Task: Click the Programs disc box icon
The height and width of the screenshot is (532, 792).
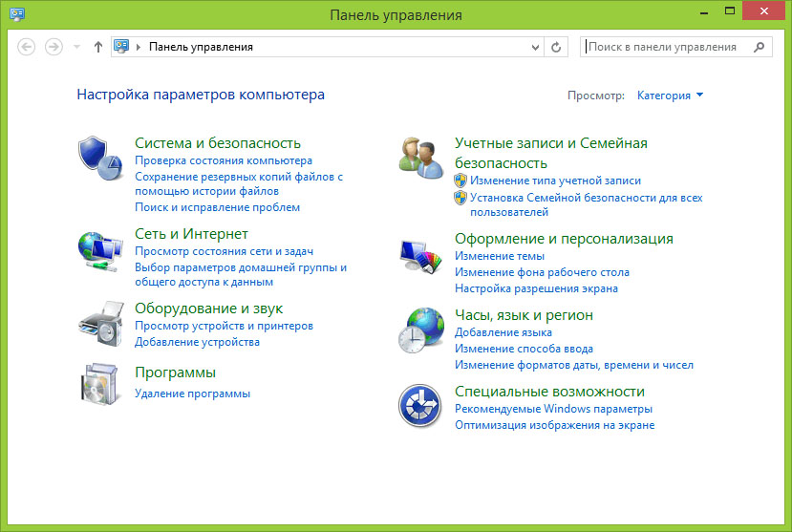Action: coord(100,384)
